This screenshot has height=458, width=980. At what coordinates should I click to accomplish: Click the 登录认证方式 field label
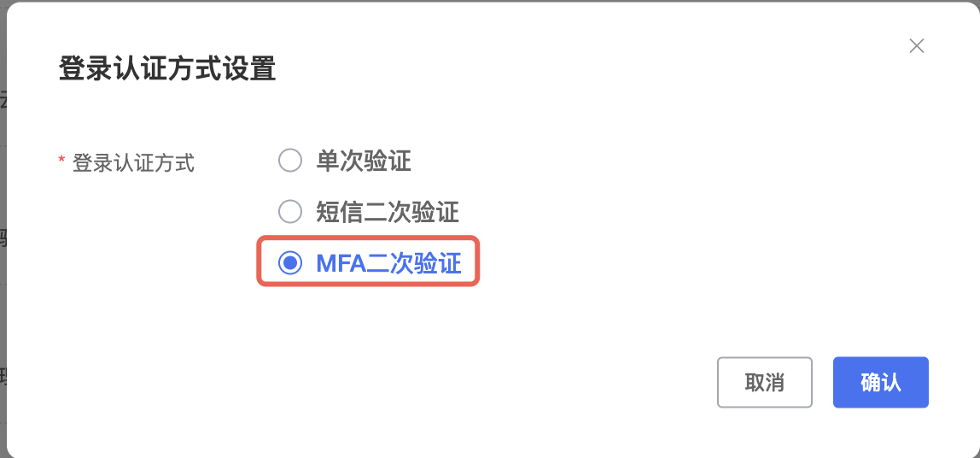click(x=134, y=162)
